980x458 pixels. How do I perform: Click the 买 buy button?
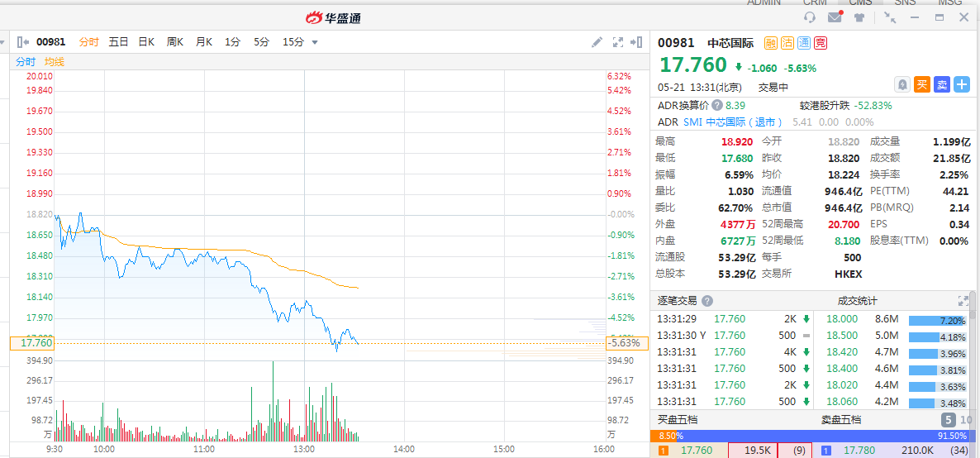[922, 84]
